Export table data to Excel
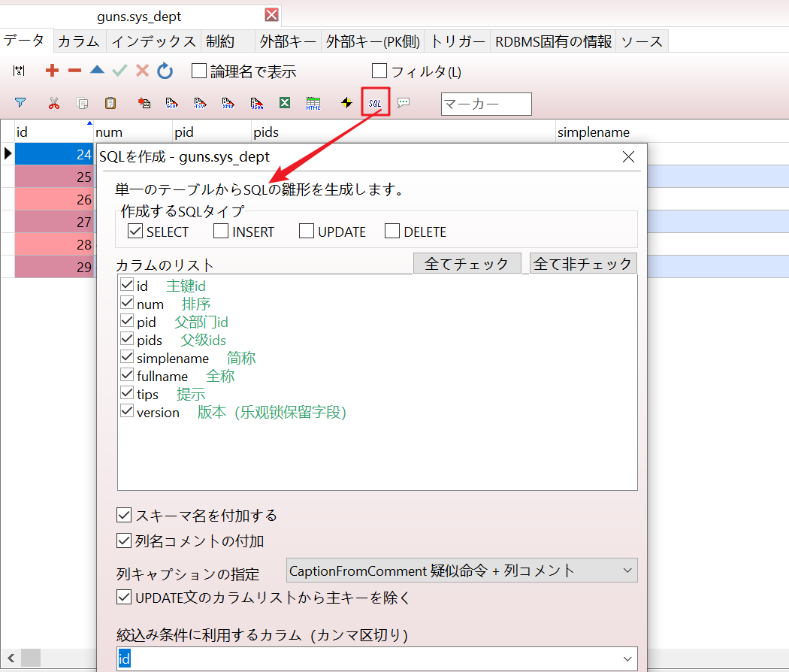789x672 pixels. [285, 103]
